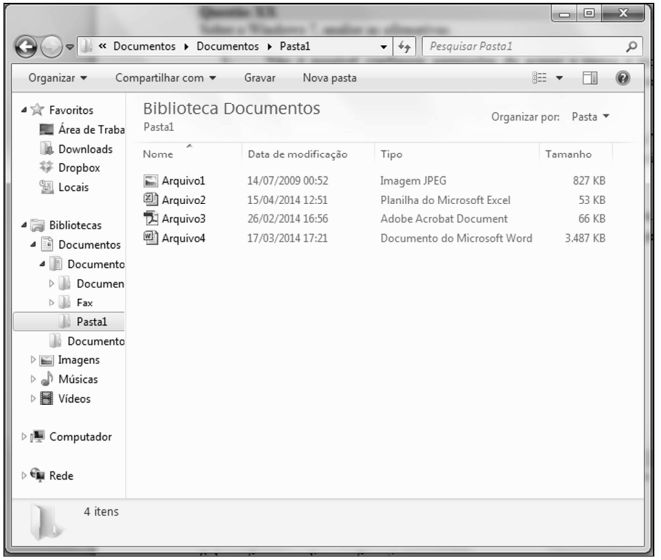Viewport: 661px width, 560px height.
Task: Open the Organizar dropdown menu
Action: tap(57, 78)
